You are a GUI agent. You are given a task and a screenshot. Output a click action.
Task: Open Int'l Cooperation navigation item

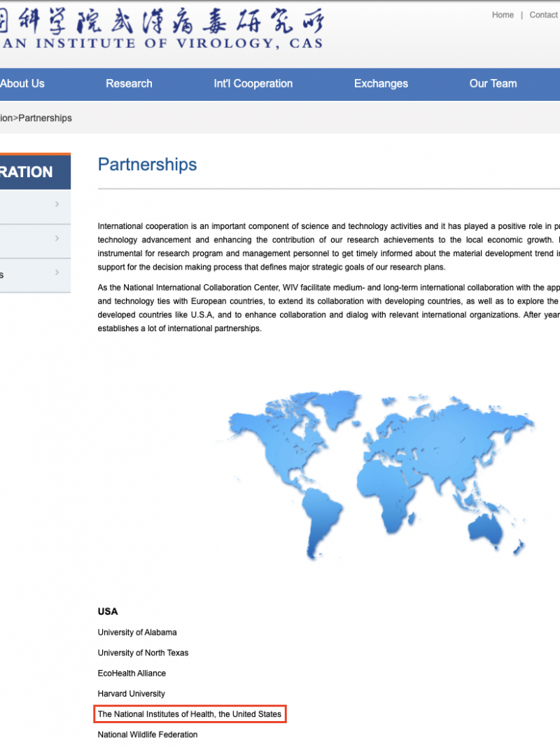coord(253,83)
